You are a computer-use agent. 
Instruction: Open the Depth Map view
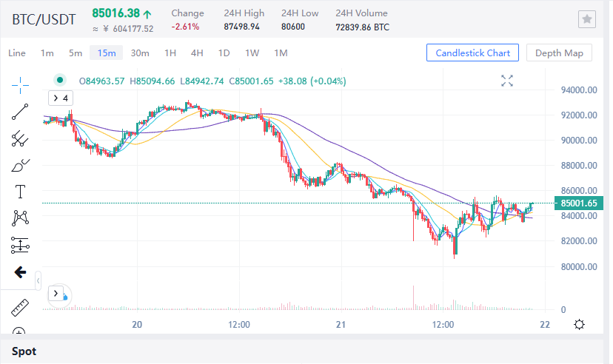(x=559, y=53)
